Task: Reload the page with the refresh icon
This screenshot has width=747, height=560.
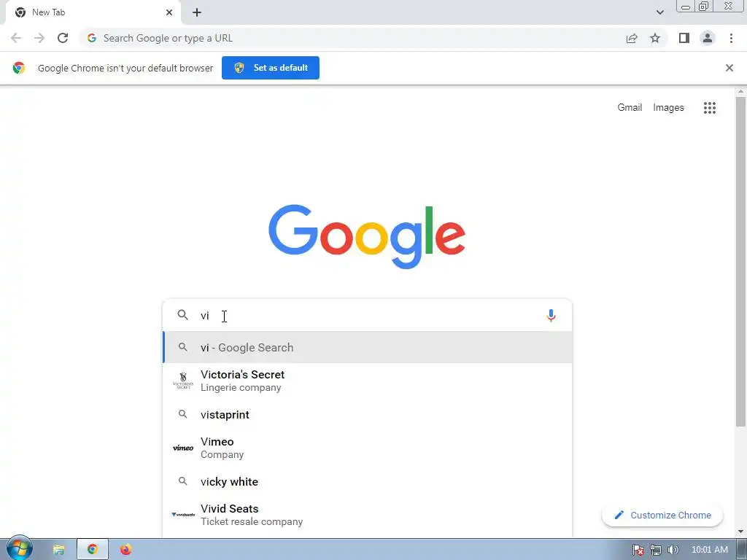Action: coord(63,38)
